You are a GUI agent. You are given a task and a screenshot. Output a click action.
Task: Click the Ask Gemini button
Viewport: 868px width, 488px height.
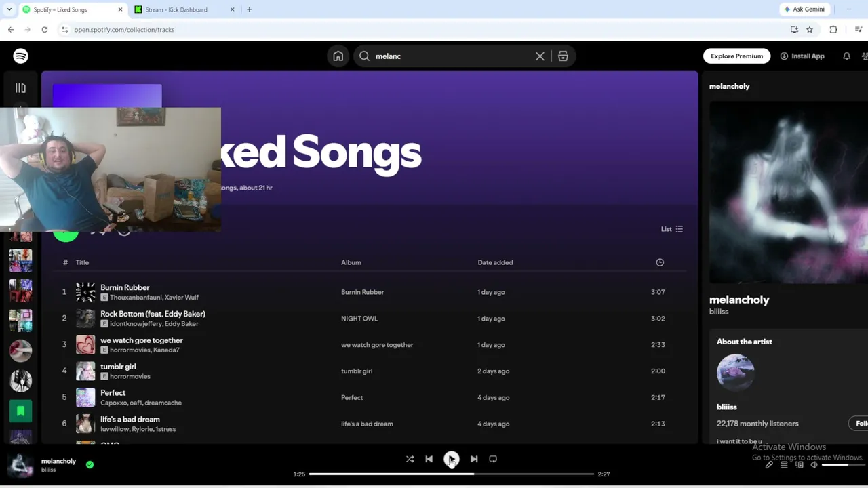(804, 9)
